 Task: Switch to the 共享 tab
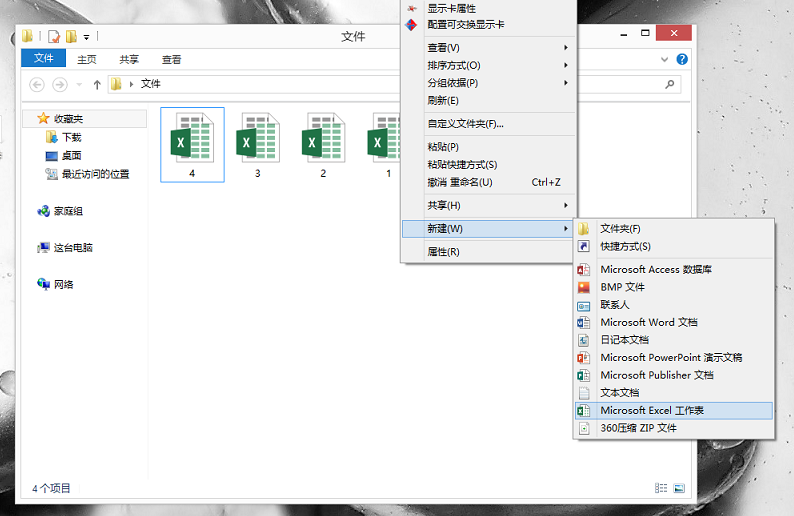(129, 59)
